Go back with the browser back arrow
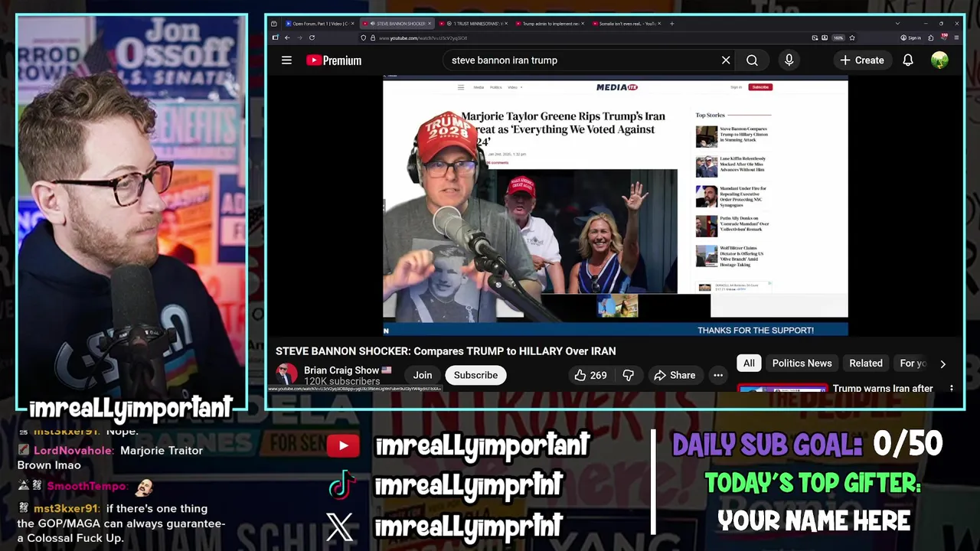 pyautogui.click(x=287, y=37)
